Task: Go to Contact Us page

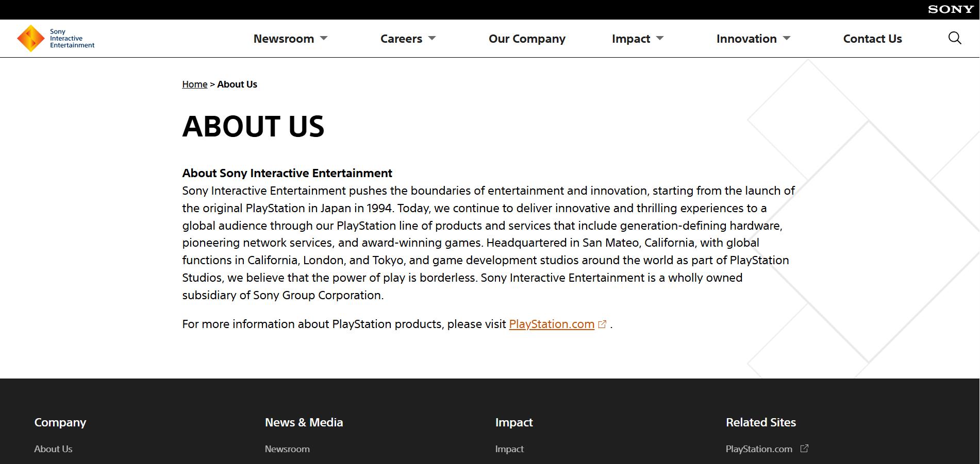Action: point(872,39)
